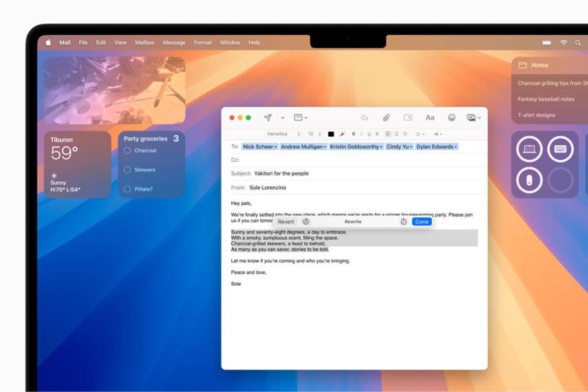Click the Send message paper plane icon
Viewport: 588px width, 392px height.
tap(268, 118)
